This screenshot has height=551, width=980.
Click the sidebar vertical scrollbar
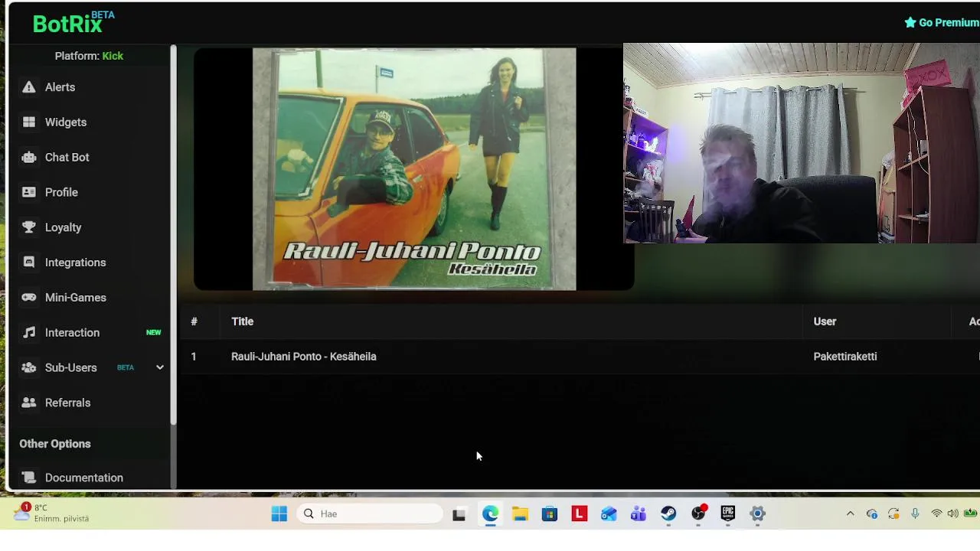coord(174,234)
